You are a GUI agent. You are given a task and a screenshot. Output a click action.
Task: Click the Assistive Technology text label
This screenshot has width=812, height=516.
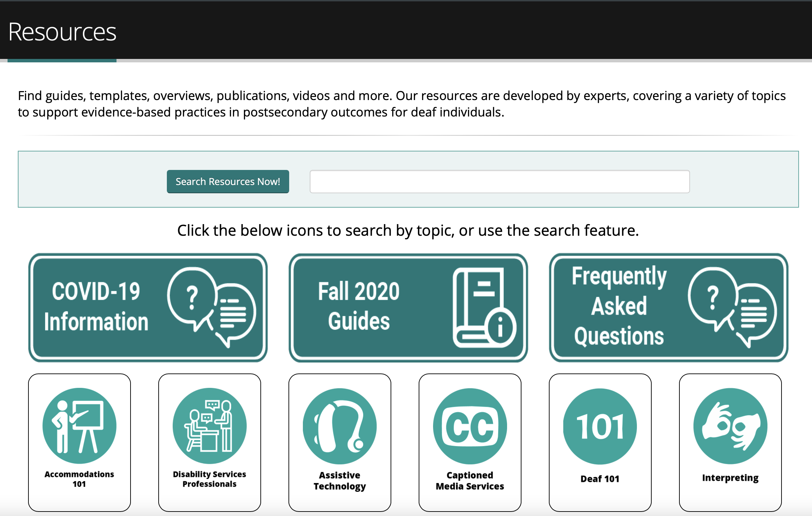click(x=340, y=480)
